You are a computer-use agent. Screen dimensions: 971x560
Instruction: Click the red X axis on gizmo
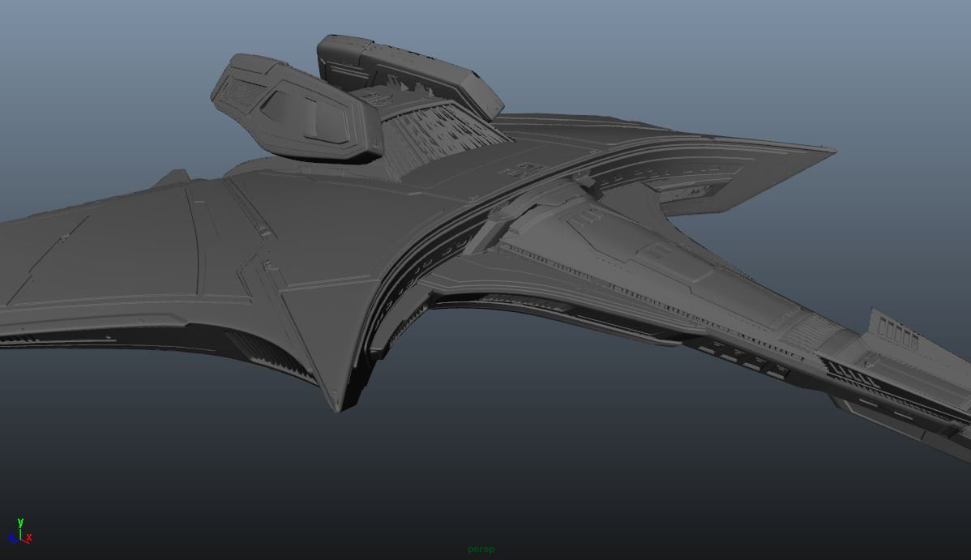(x=28, y=537)
